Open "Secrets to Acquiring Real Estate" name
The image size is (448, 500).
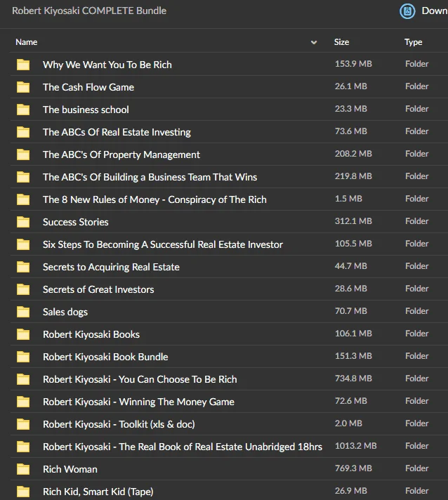[x=111, y=267]
